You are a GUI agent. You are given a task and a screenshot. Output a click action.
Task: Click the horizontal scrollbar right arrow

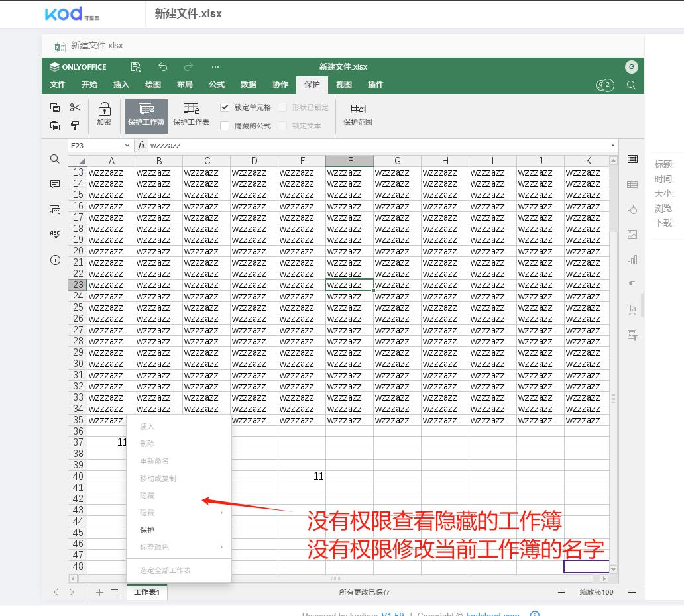(x=604, y=578)
